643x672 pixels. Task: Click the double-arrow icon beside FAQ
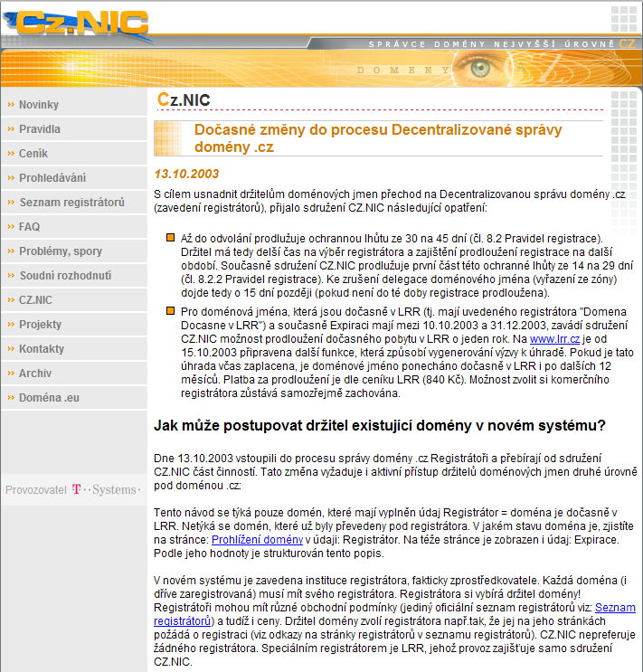(x=11, y=227)
